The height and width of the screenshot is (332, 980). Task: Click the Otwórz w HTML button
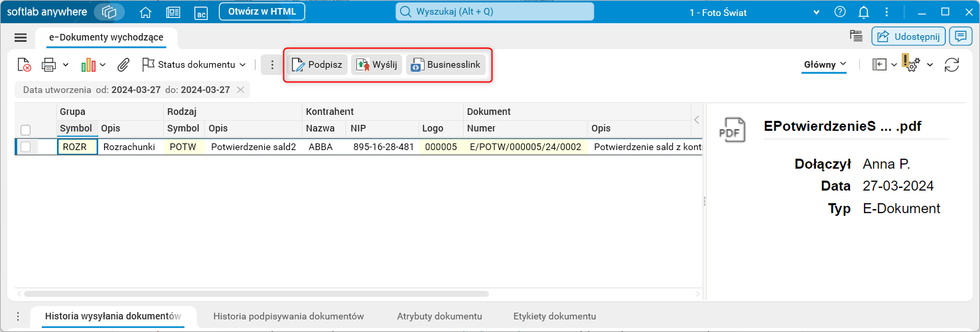(x=262, y=12)
